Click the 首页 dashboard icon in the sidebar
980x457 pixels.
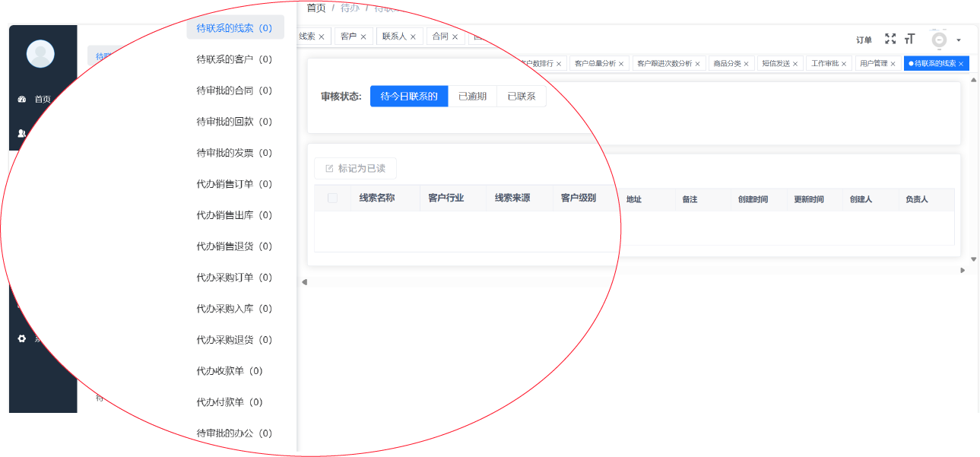21,99
